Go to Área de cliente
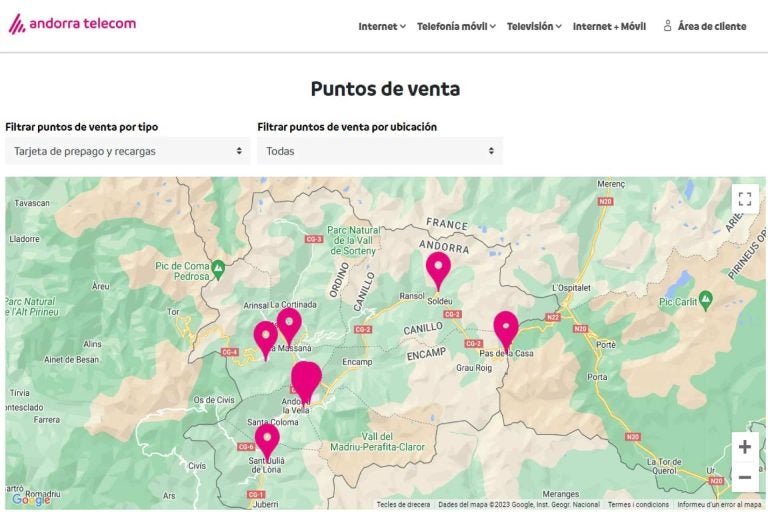 tap(712, 26)
